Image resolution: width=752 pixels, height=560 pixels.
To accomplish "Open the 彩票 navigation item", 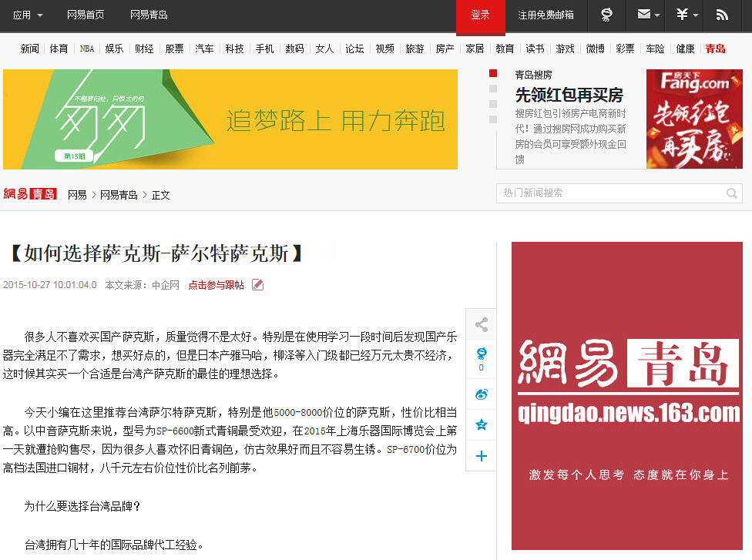I will click(625, 49).
